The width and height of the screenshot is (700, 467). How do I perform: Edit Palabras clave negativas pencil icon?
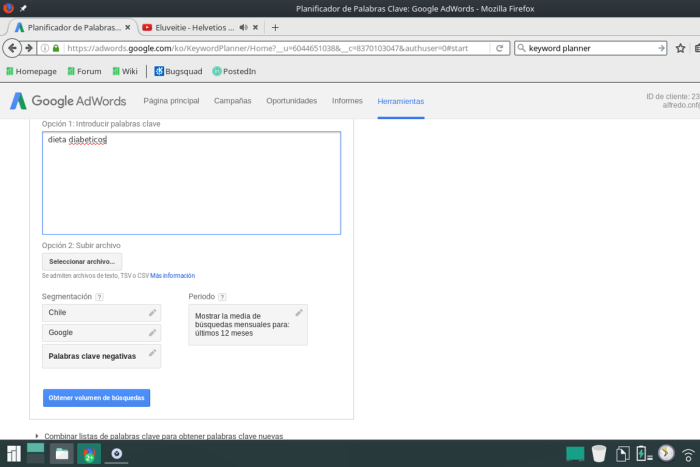click(x=152, y=353)
